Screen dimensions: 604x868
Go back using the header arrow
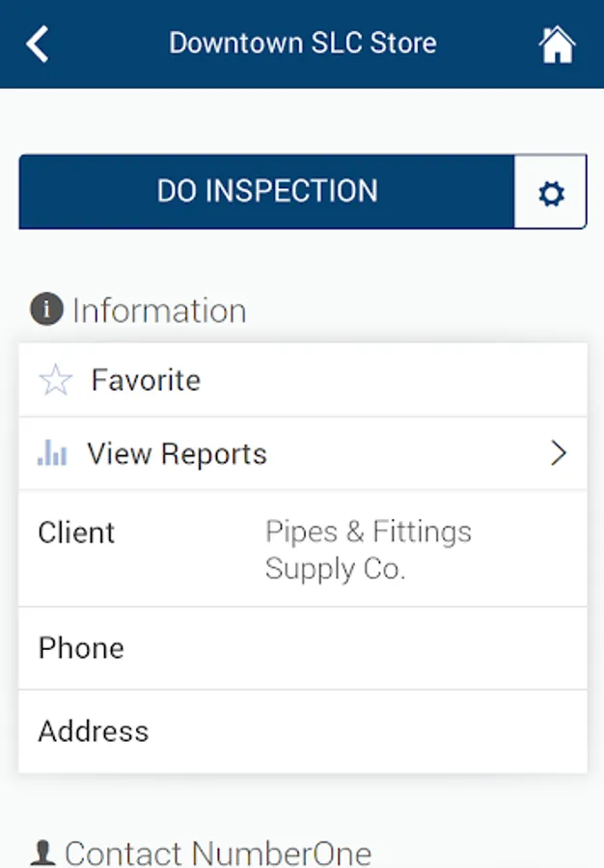(38, 43)
